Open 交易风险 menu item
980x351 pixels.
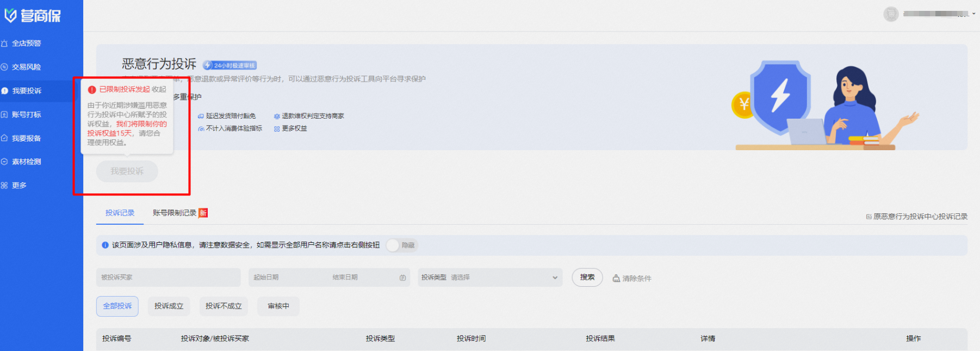point(27,67)
